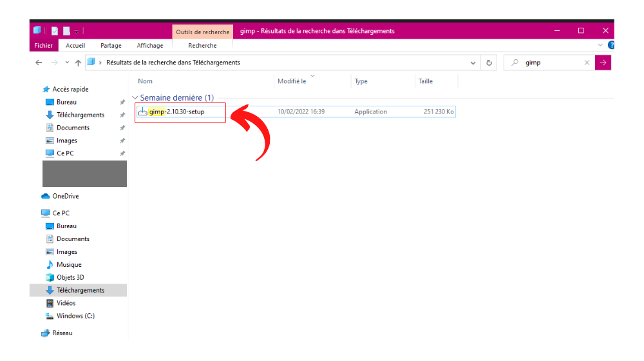Sort by the Nom column header
644x361 pixels.
[145, 81]
